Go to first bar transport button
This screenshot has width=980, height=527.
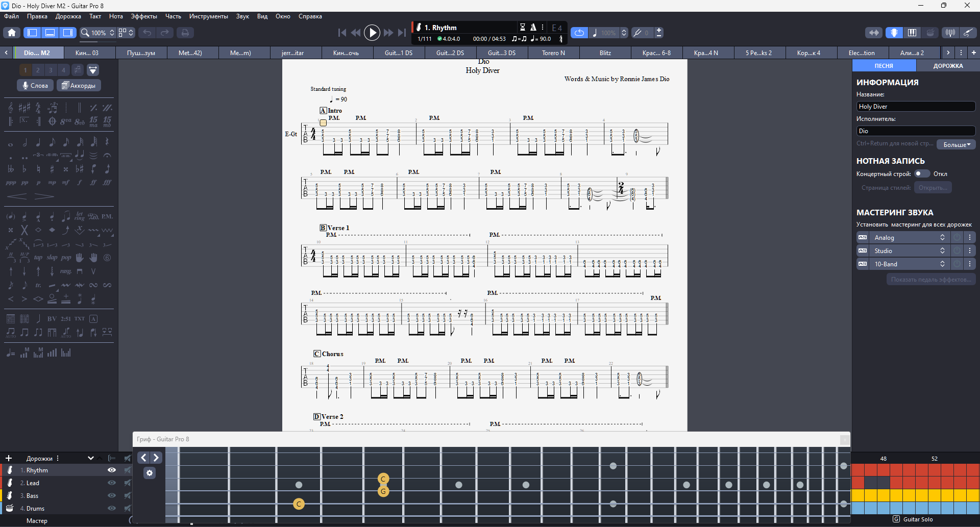point(342,33)
